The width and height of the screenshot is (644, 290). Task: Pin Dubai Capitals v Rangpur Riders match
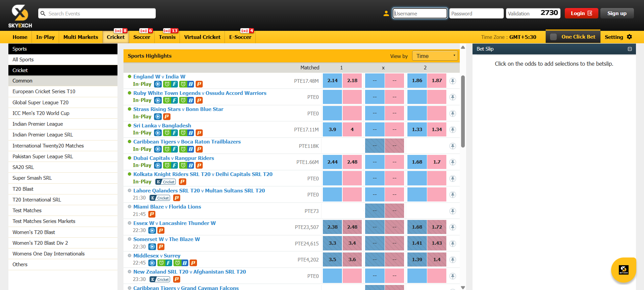453,162
